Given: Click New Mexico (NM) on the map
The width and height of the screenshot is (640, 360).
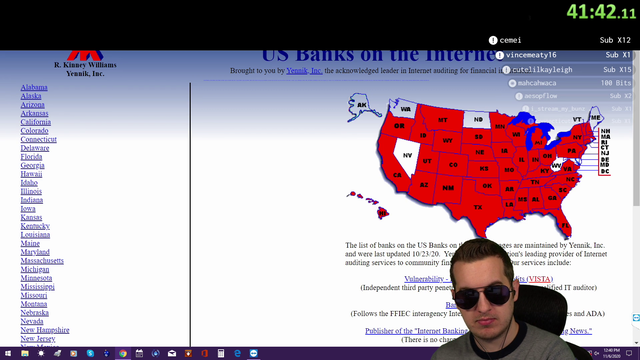Looking at the screenshot, I should point(448,188).
